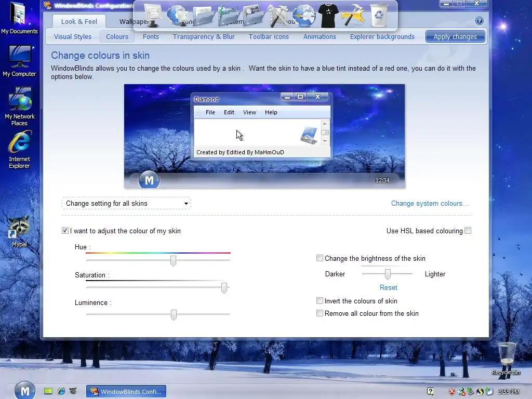This screenshot has width=532, height=399.
Task: Click the tray help question mark icon
Action: pyautogui.click(x=430, y=392)
